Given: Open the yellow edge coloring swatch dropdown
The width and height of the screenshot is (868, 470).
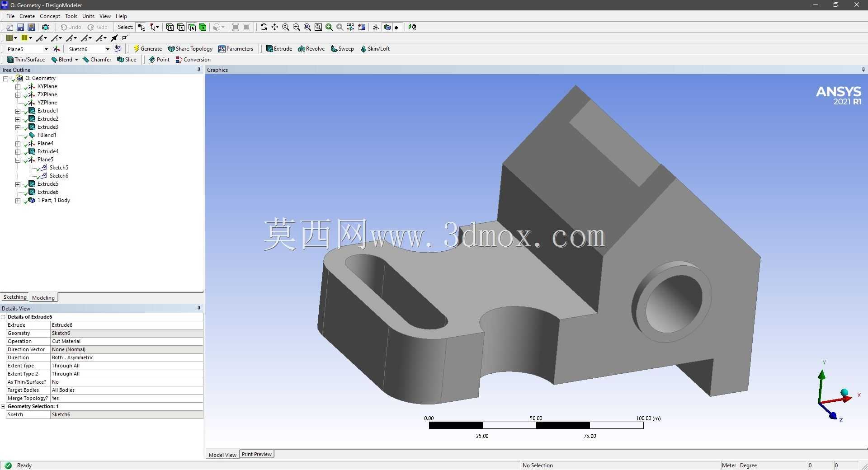Looking at the screenshot, I should [x=30, y=38].
